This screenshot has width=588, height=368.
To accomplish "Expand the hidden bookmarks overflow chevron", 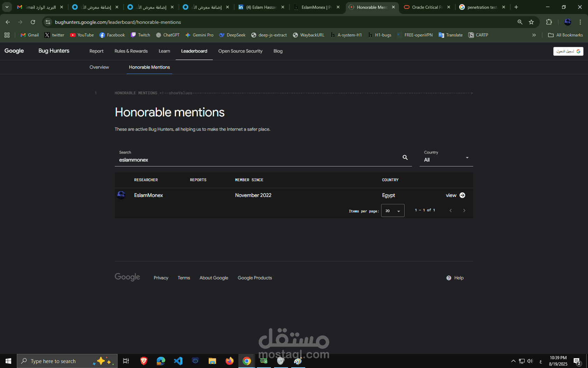I will (534, 35).
